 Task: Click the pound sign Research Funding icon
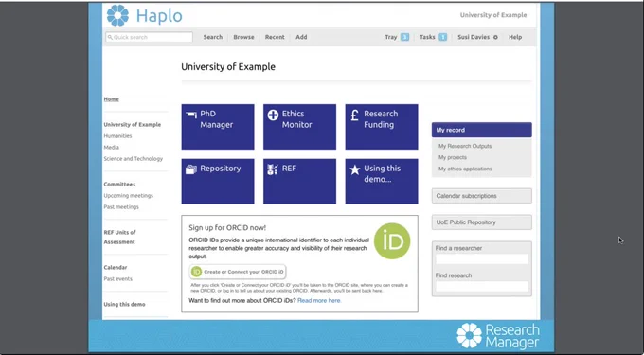355,115
